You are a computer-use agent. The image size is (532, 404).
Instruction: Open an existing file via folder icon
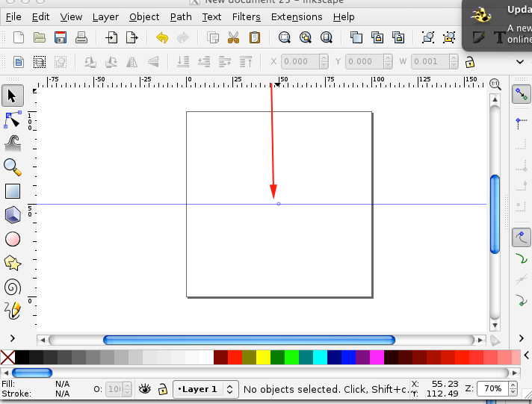pyautogui.click(x=40, y=37)
